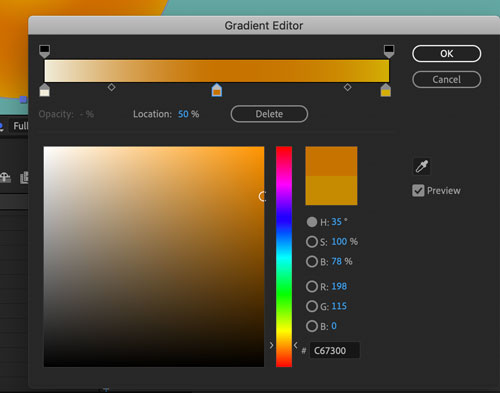Click the hue value 35
Viewport: 500px width, 393px height.
(x=336, y=222)
